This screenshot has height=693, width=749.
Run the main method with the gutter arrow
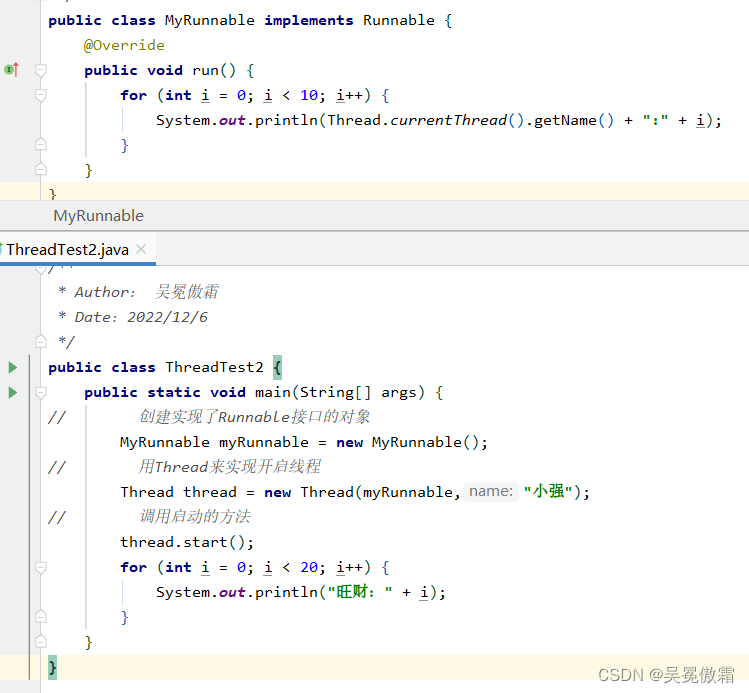pos(13,393)
